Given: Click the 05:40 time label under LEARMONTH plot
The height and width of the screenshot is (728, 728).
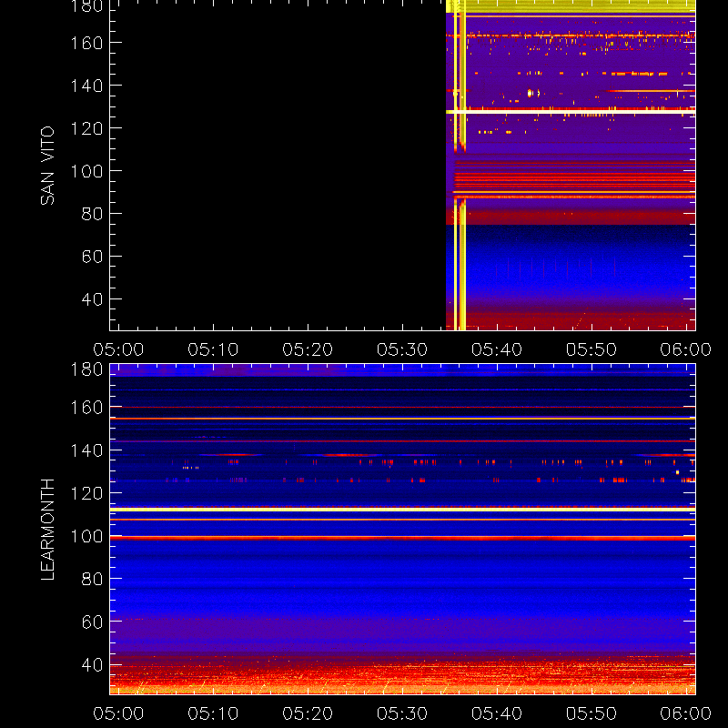Looking at the screenshot, I should point(497,713).
